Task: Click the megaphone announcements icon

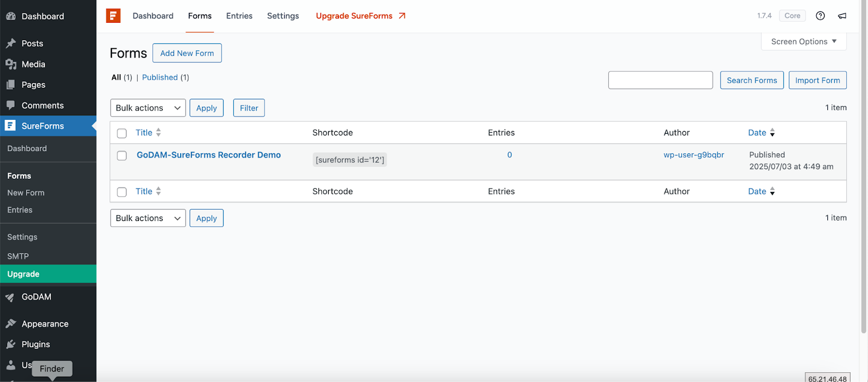Action: [x=842, y=16]
